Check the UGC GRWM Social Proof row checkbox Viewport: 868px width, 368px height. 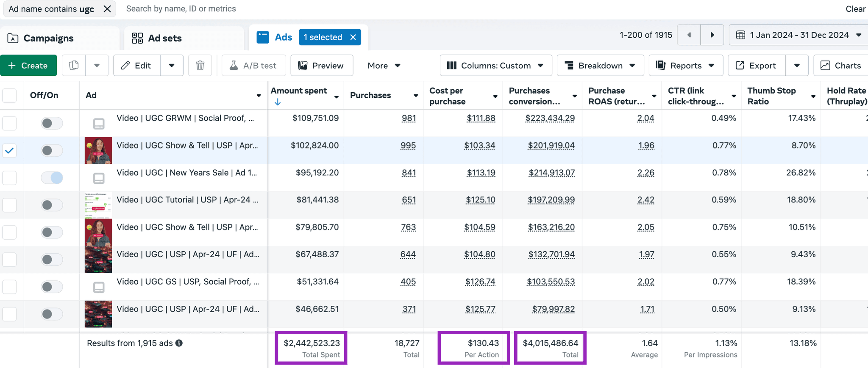click(9, 123)
